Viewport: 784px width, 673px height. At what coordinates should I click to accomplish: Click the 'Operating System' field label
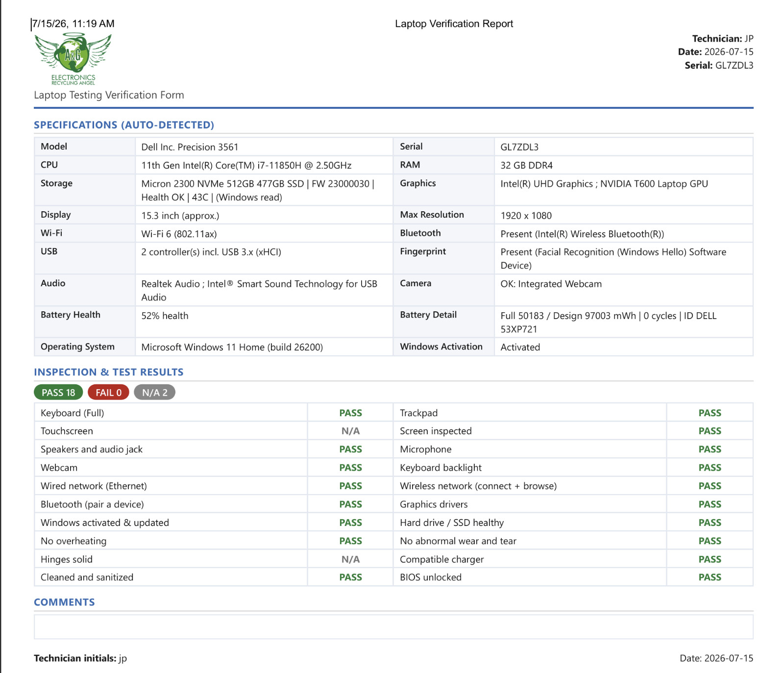77,347
